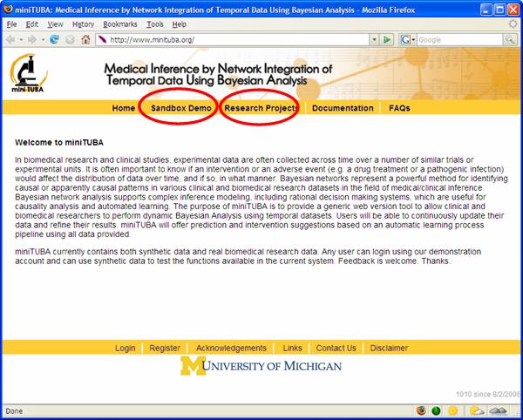The image size is (523, 420).
Task: Open the History menu
Action: pos(83,24)
